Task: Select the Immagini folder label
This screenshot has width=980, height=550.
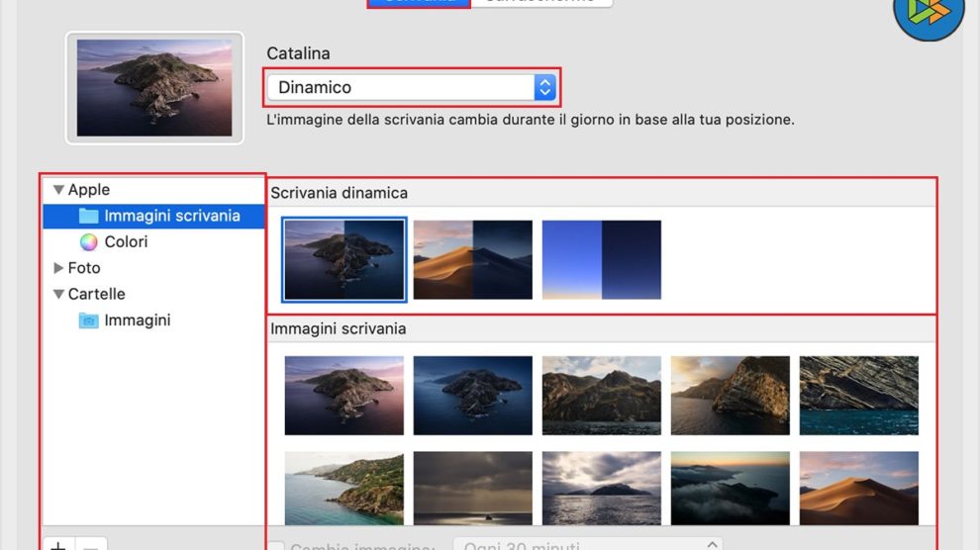Action: (138, 321)
